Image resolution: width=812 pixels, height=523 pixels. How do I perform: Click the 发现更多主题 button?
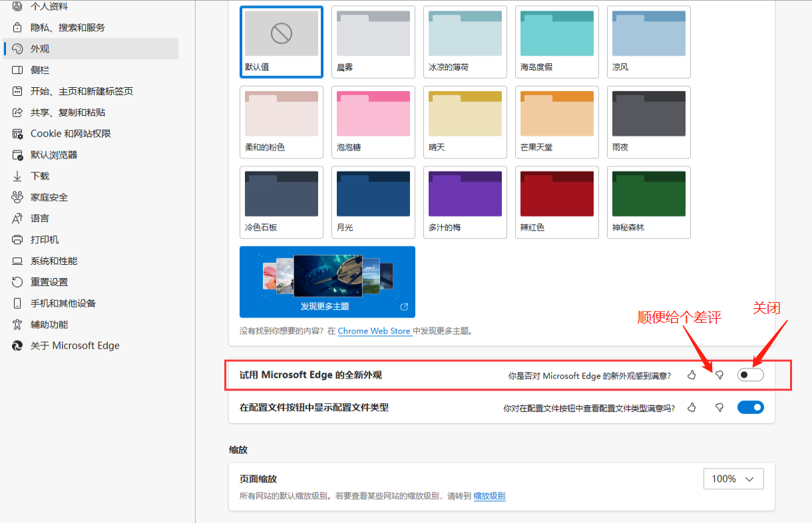click(327, 282)
